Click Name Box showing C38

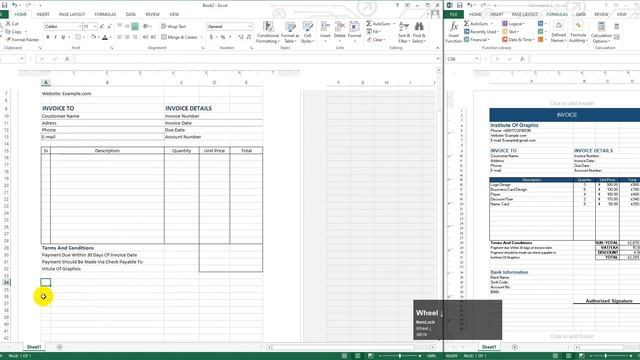(463, 59)
